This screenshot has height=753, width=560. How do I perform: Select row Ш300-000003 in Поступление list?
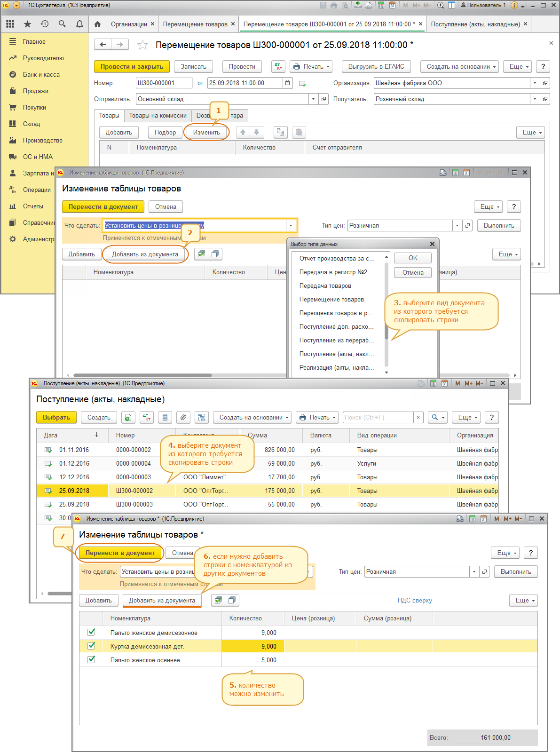point(267,505)
